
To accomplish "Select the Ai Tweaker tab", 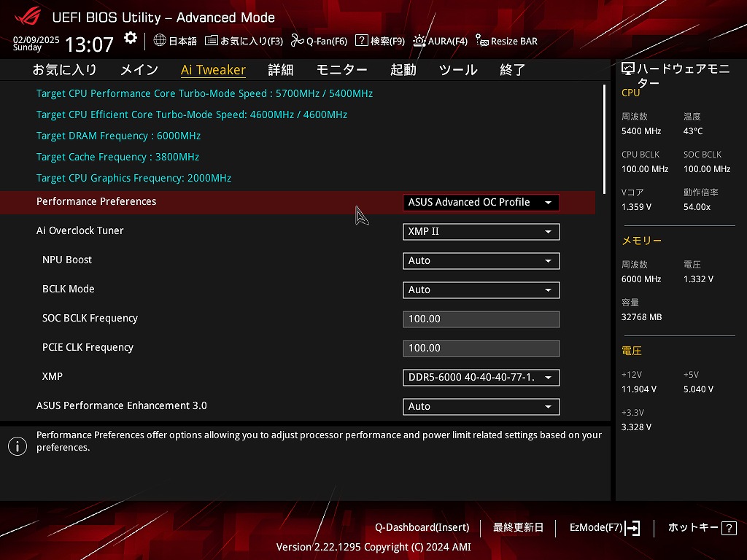I will click(x=214, y=70).
